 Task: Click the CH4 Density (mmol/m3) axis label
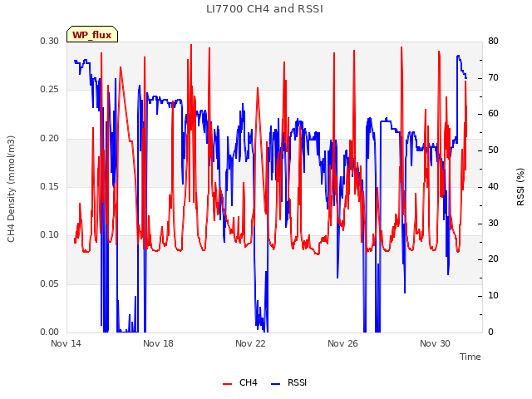coord(11,189)
